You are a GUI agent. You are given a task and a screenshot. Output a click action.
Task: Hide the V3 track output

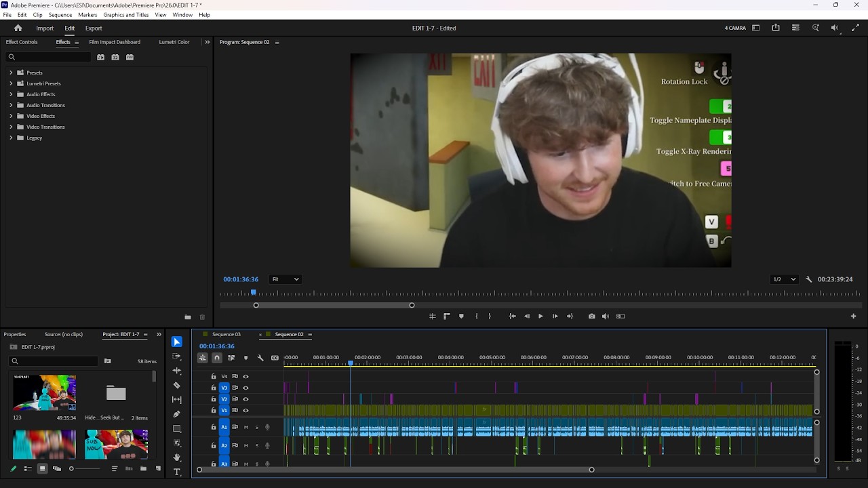pyautogui.click(x=245, y=388)
